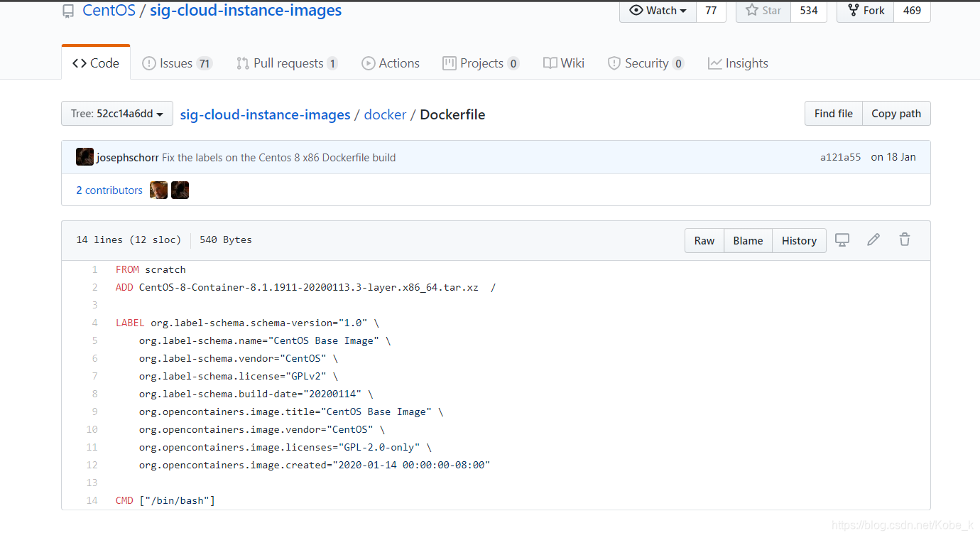Viewport: 980px width, 538px height.
Task: Open commit a121a55
Action: pos(841,158)
